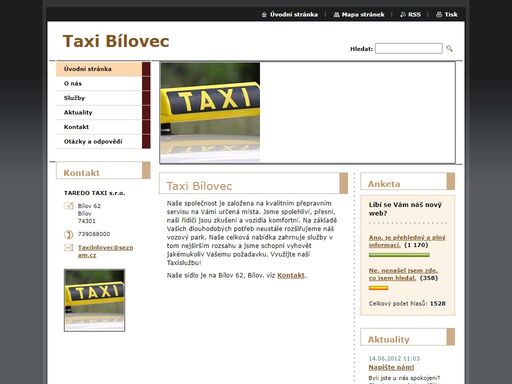Click the printer icon beside Tisk
This screenshot has height=384, width=512.
coord(439,15)
